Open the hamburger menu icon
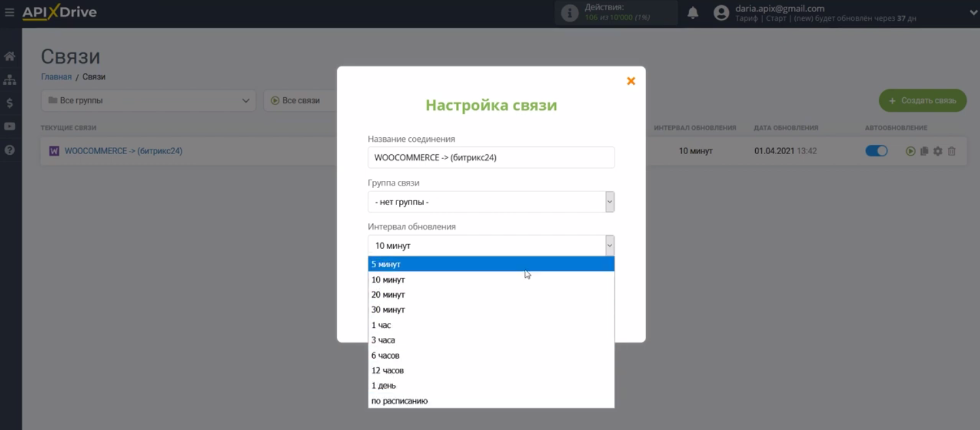 coord(9,12)
